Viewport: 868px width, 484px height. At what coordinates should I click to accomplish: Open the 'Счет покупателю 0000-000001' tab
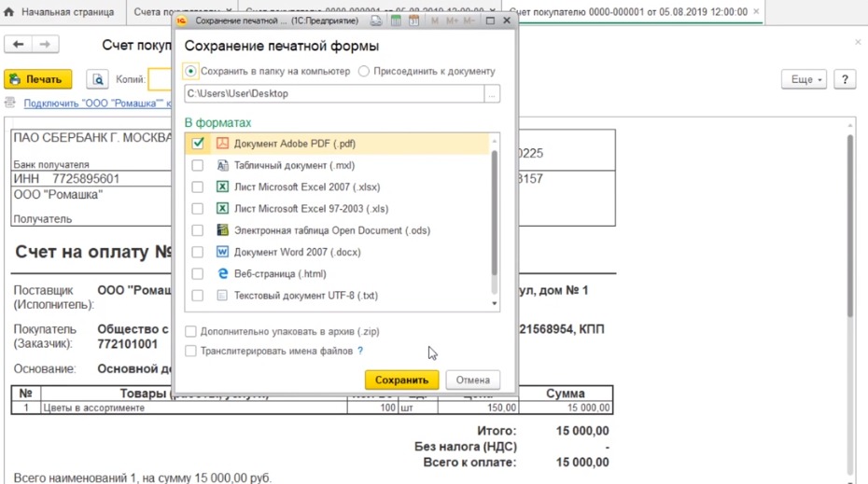pyautogui.click(x=633, y=12)
